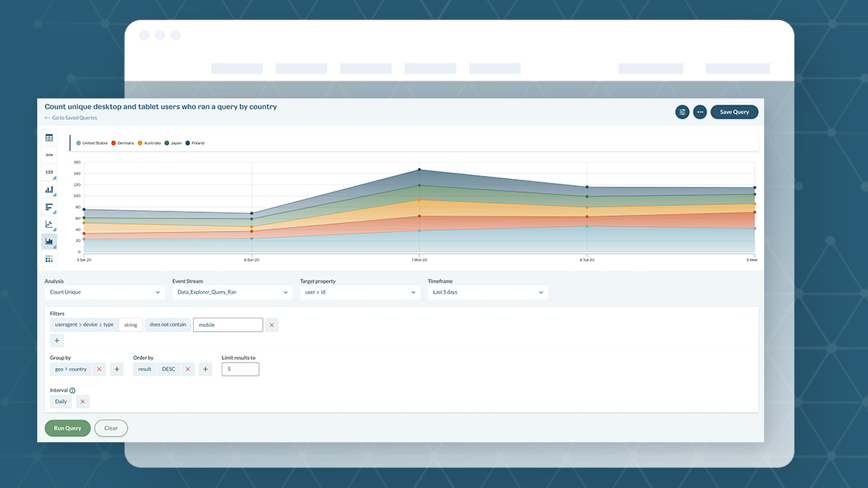Open the Analysis dropdown showing Count Unique

(104, 292)
